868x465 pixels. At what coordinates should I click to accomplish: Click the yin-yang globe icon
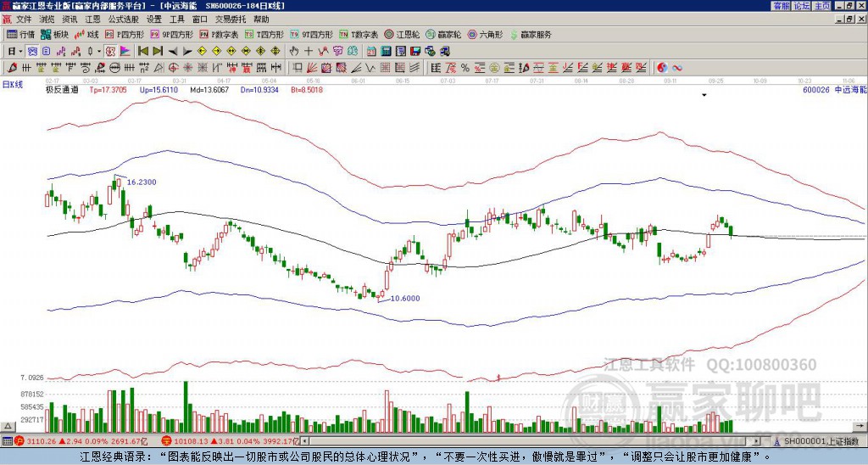coord(662,68)
